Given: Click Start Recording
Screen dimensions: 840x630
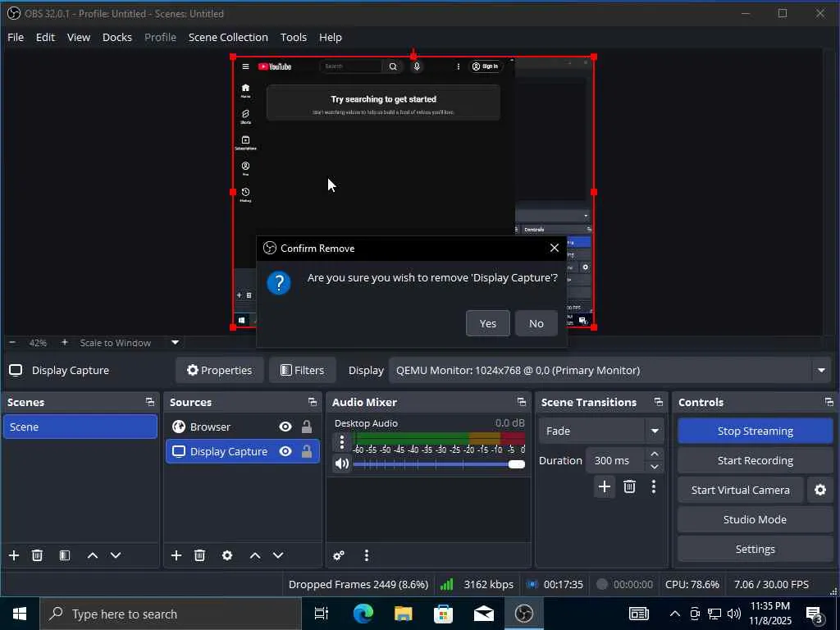Looking at the screenshot, I should [756, 461].
